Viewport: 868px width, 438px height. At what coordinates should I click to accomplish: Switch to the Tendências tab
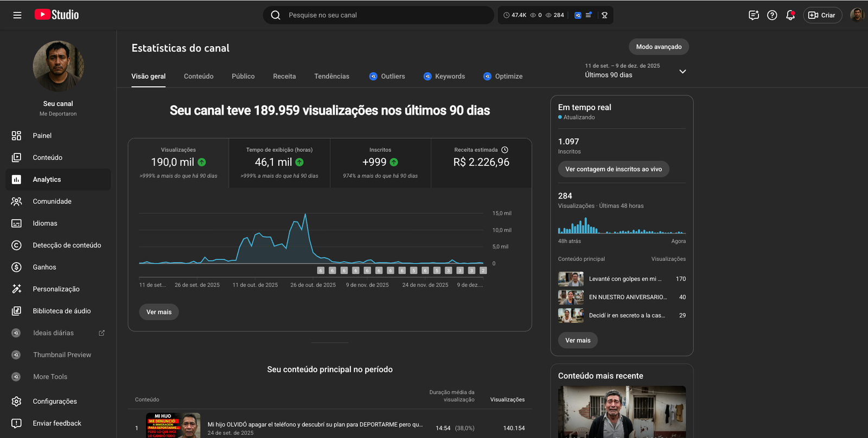pyautogui.click(x=331, y=77)
